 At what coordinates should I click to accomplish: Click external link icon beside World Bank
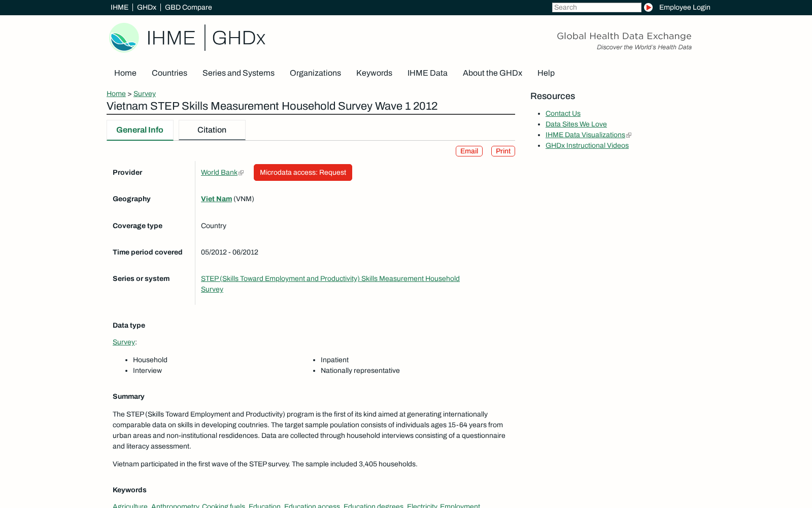tap(241, 173)
